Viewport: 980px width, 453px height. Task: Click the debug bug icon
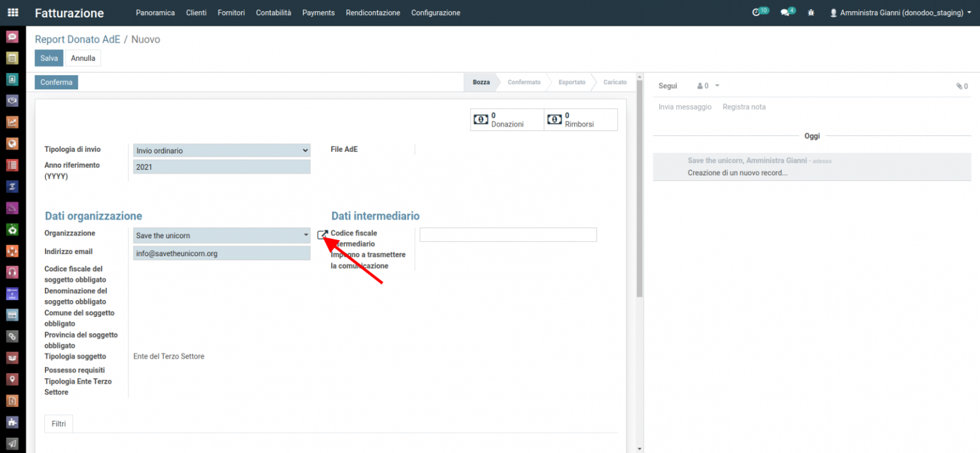(x=811, y=12)
